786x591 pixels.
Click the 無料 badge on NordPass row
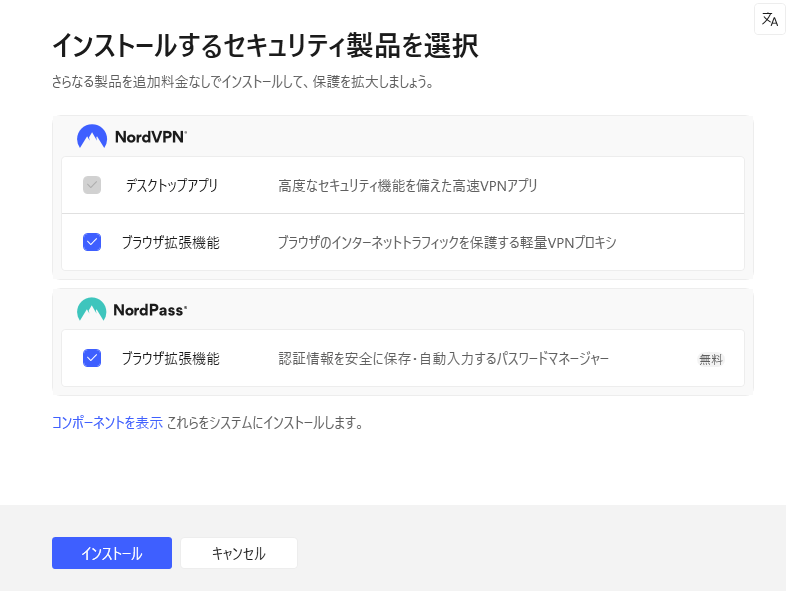(710, 359)
